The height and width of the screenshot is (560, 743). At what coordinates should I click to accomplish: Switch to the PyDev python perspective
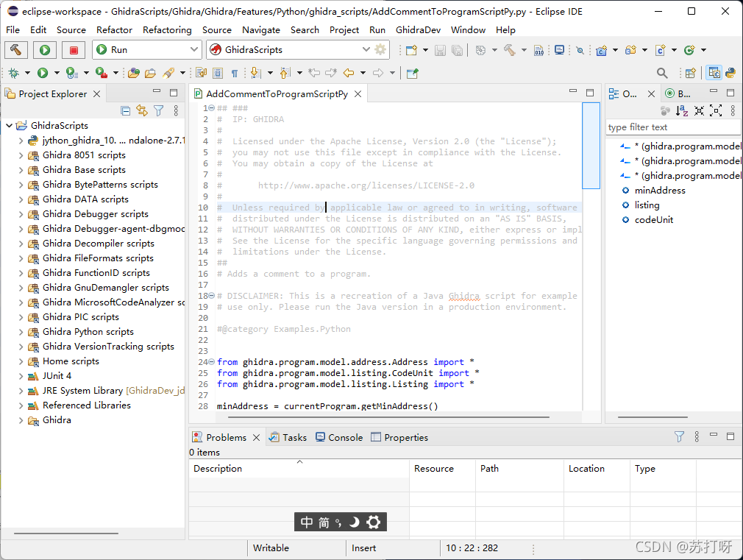tap(730, 73)
